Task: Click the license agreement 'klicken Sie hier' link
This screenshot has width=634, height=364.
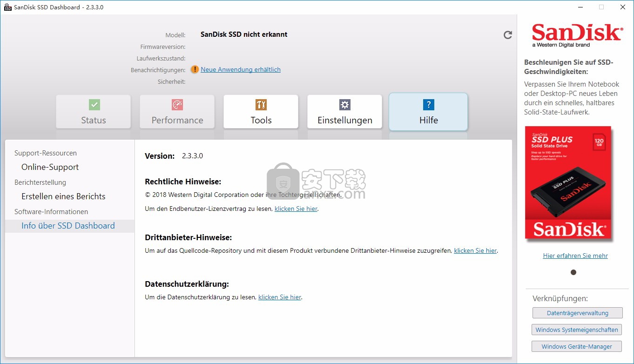Action: pyautogui.click(x=296, y=209)
